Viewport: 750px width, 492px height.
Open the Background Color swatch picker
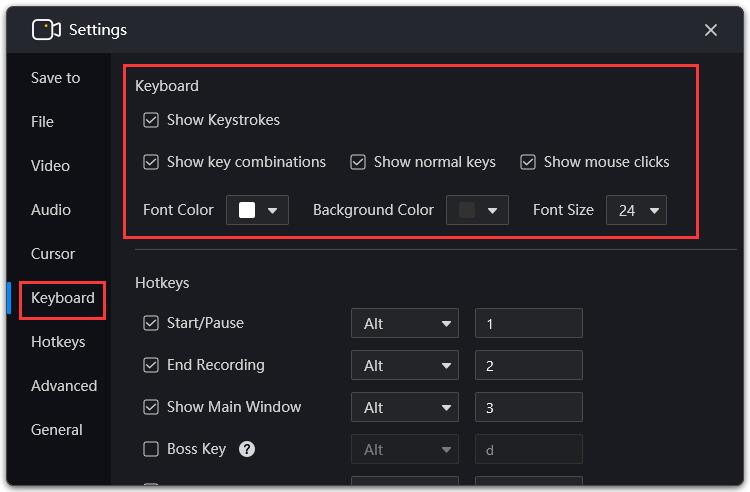tap(477, 210)
